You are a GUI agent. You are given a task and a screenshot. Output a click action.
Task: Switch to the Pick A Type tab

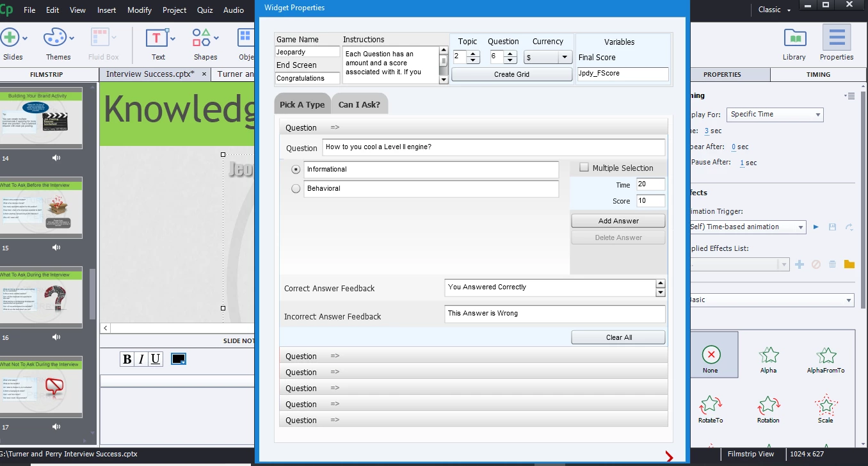click(302, 104)
